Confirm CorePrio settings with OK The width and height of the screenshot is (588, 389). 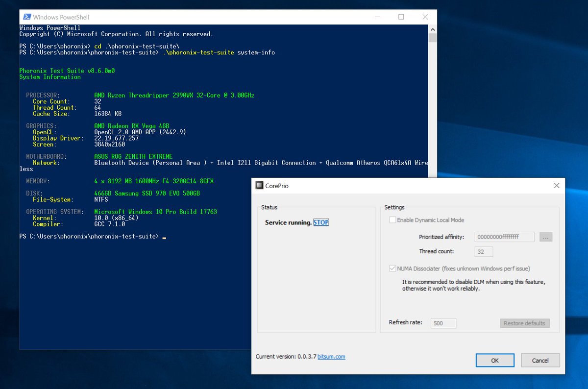pyautogui.click(x=495, y=361)
